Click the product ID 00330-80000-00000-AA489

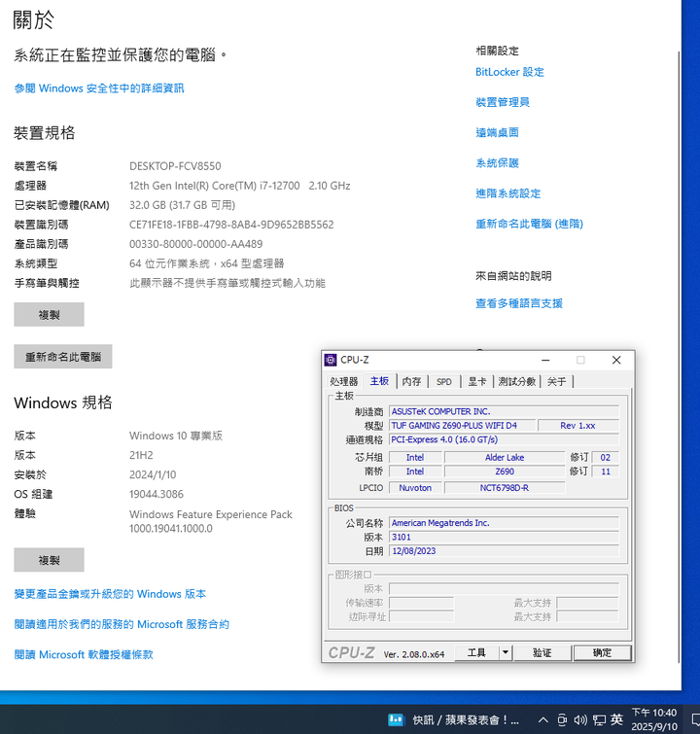195,244
